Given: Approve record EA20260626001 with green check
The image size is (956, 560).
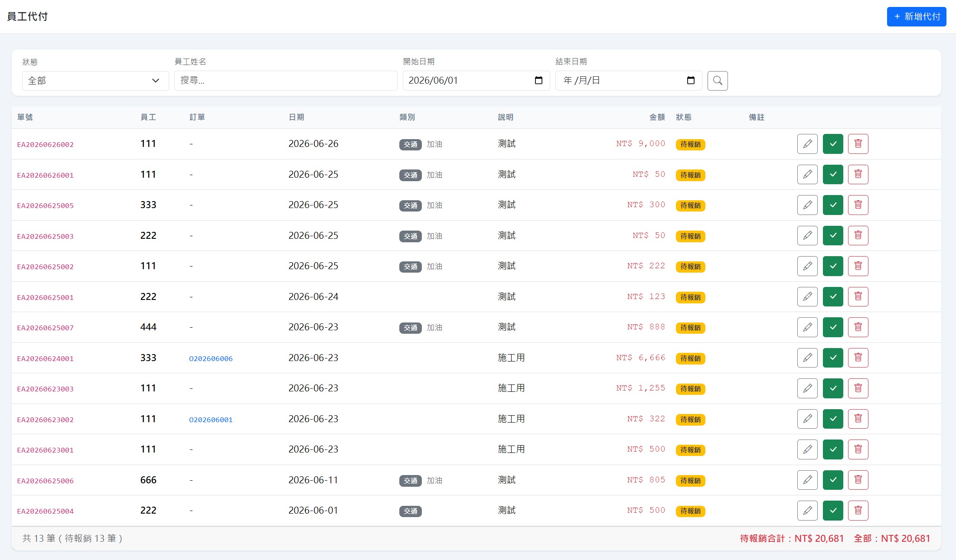Looking at the screenshot, I should tap(833, 174).
